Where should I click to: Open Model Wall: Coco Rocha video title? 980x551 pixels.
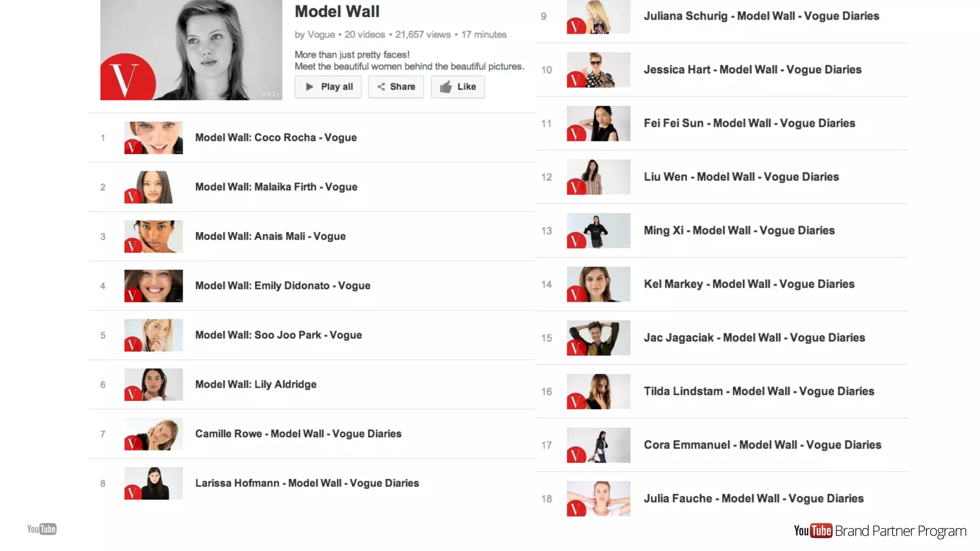[x=276, y=138]
